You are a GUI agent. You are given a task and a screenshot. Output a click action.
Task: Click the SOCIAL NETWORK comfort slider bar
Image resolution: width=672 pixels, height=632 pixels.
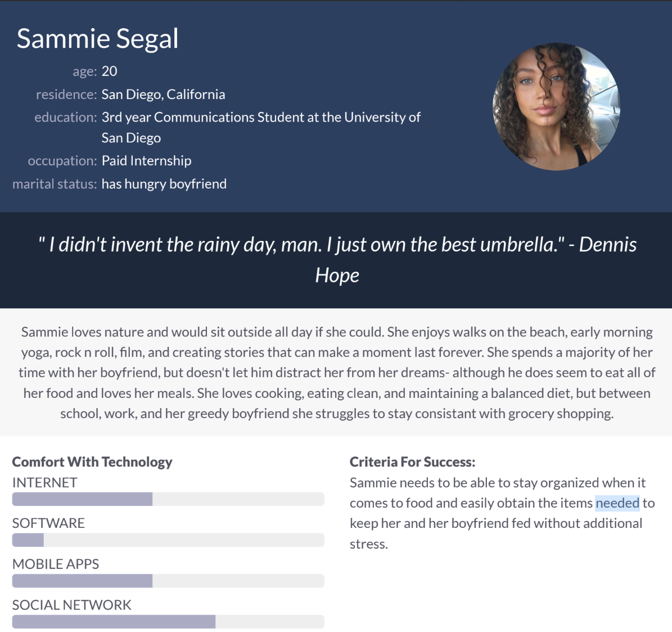168,622
